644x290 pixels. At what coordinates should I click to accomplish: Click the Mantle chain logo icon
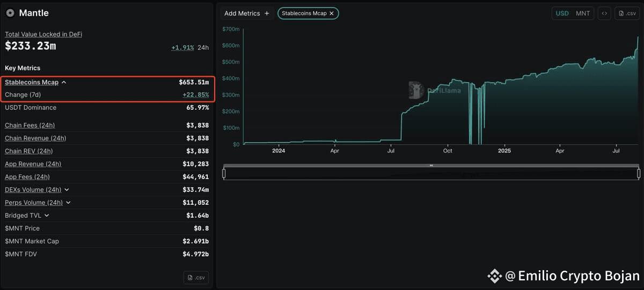[10, 13]
